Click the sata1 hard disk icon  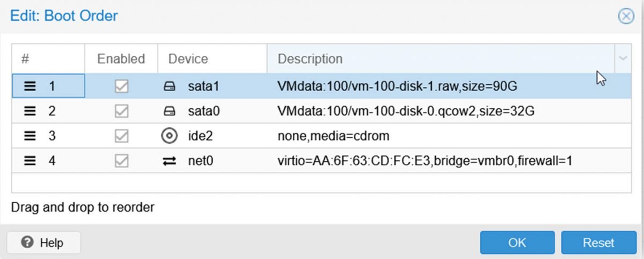click(x=169, y=86)
